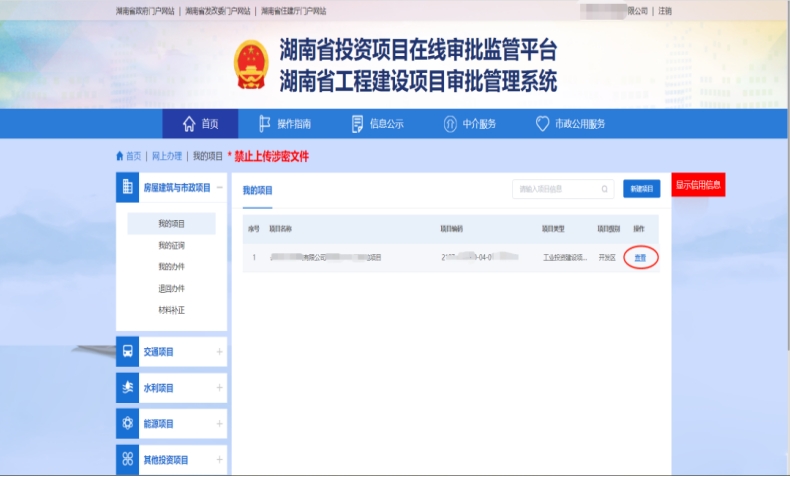
Task: Select 我的办件 in the sidebar
Action: click(x=171, y=266)
